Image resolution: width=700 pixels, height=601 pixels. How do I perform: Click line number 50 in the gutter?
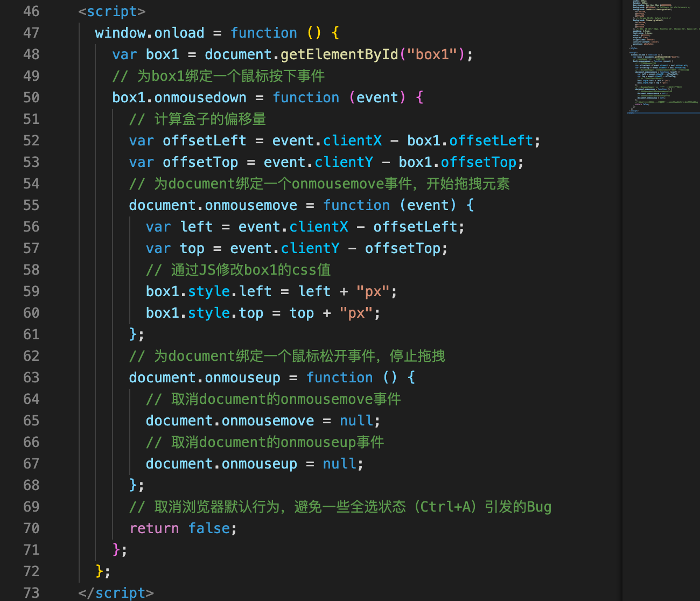(31, 97)
